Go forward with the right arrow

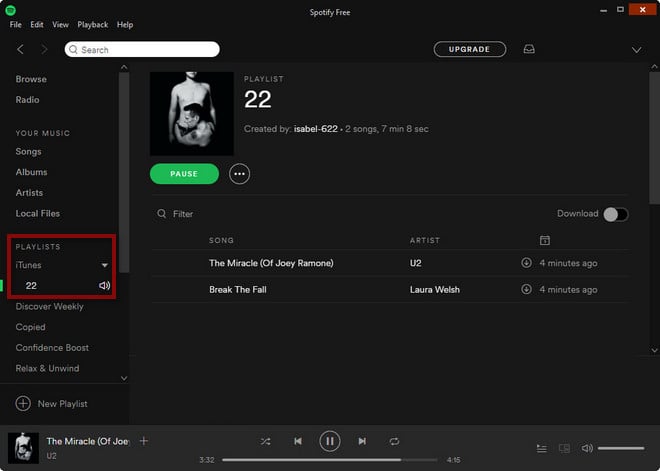(x=44, y=49)
